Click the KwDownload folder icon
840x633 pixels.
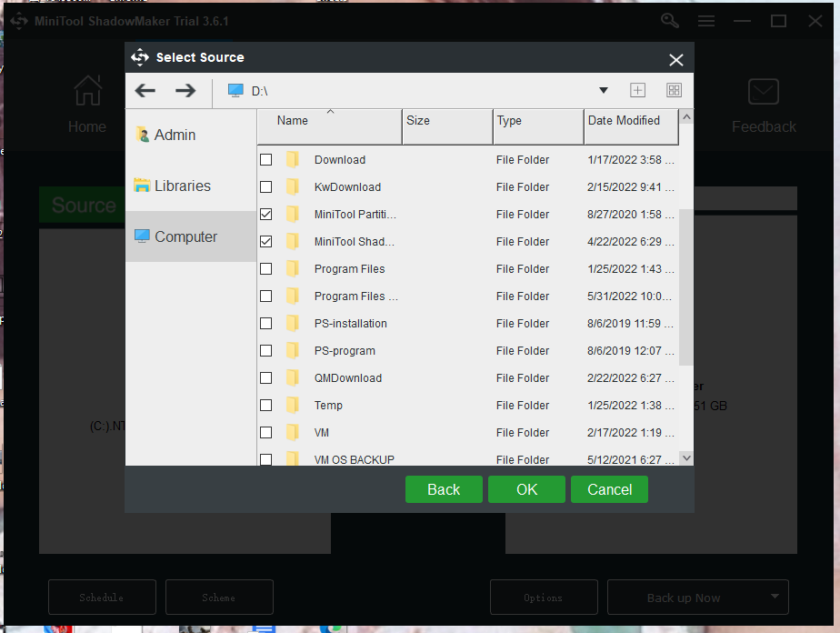click(x=292, y=187)
